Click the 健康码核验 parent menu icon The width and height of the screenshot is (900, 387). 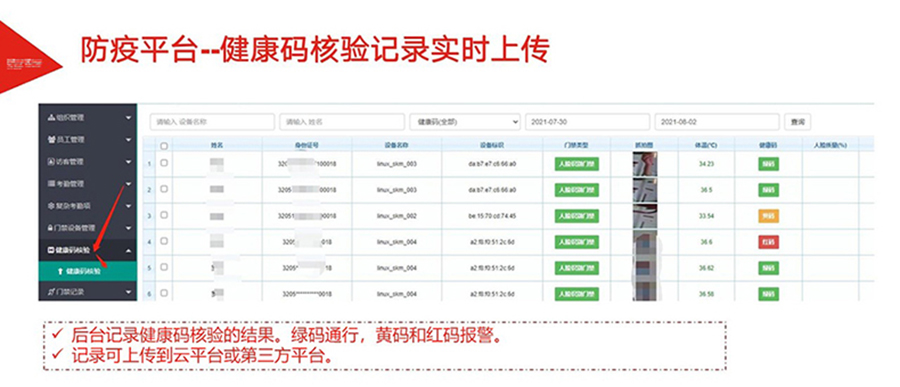51,250
